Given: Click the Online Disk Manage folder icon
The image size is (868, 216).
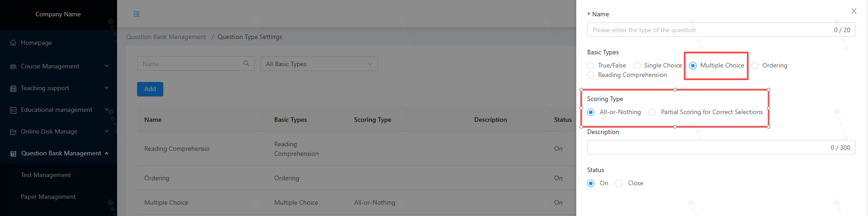Looking at the screenshot, I should pyautogui.click(x=13, y=132).
